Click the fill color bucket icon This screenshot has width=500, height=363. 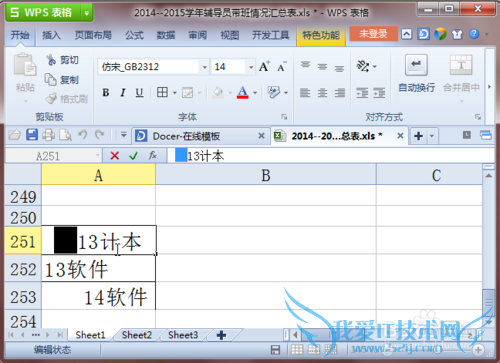click(x=218, y=92)
